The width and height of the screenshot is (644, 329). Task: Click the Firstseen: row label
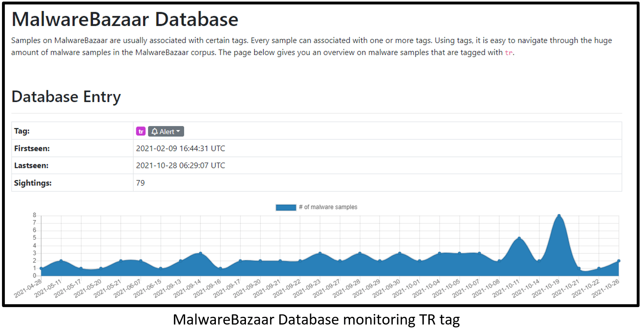click(x=32, y=148)
